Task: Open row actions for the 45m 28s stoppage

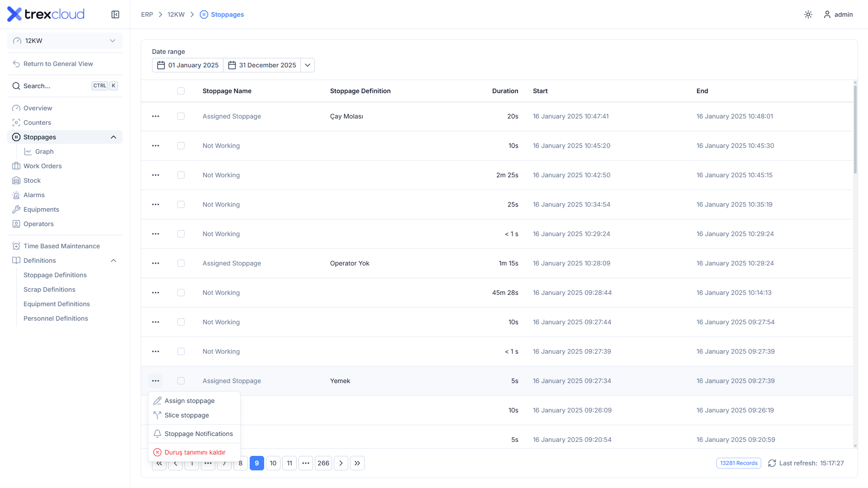Action: point(156,293)
